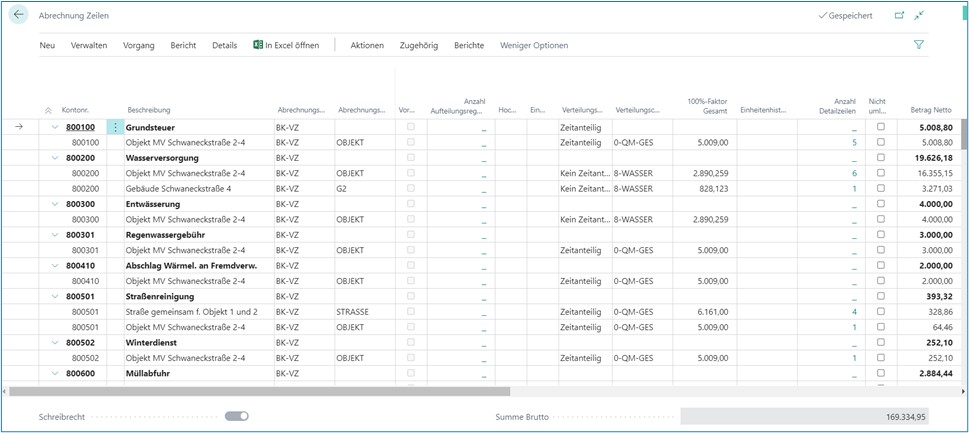The width and height of the screenshot is (969, 433).
Task: Open row options menu for Grundsteuer
Action: pos(116,128)
